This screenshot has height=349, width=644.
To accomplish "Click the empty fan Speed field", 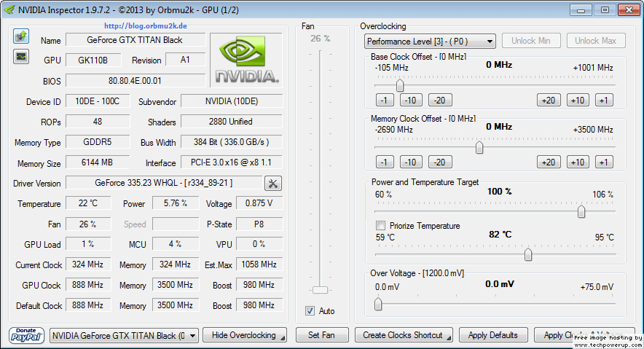I will 176,224.
